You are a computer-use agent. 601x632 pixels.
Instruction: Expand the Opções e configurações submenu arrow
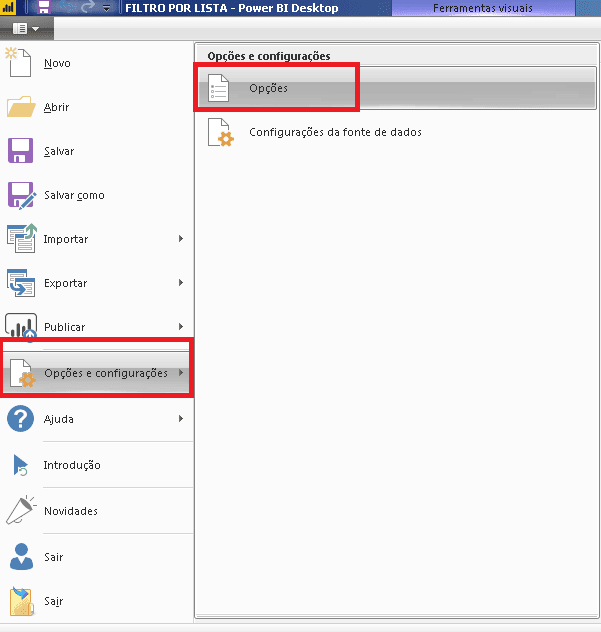pos(181,373)
